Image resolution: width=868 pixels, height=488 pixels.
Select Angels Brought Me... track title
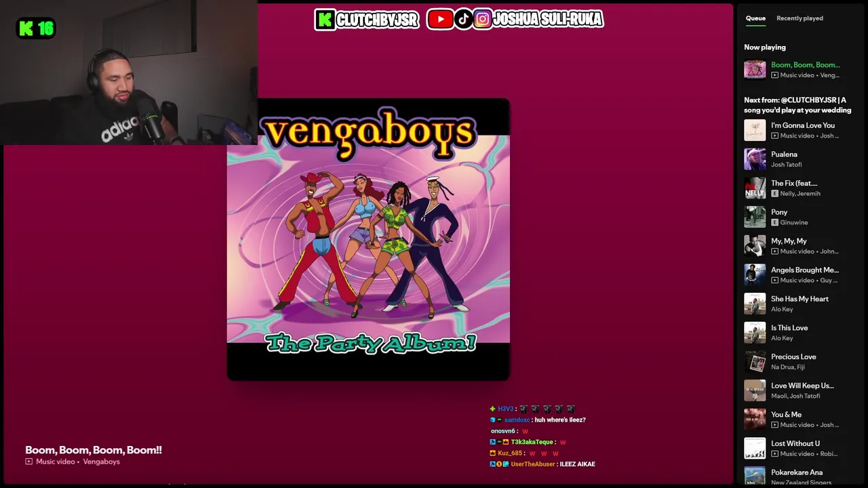pyautogui.click(x=805, y=270)
